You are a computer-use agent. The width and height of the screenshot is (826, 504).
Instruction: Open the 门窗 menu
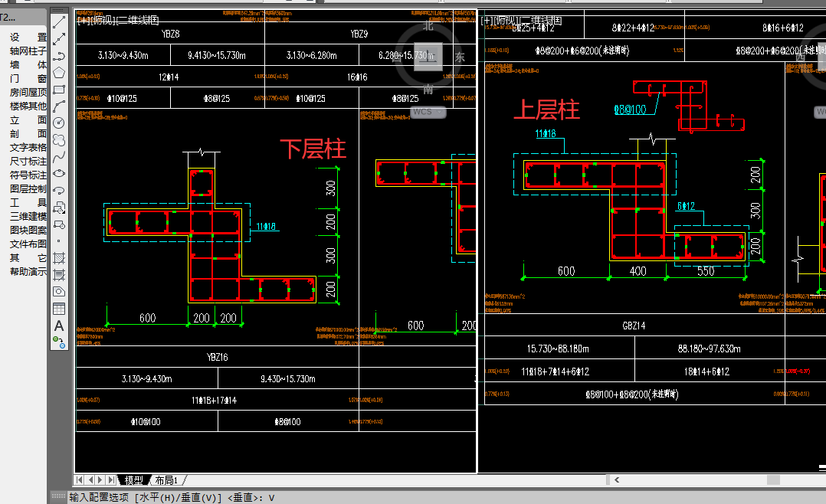(28, 78)
